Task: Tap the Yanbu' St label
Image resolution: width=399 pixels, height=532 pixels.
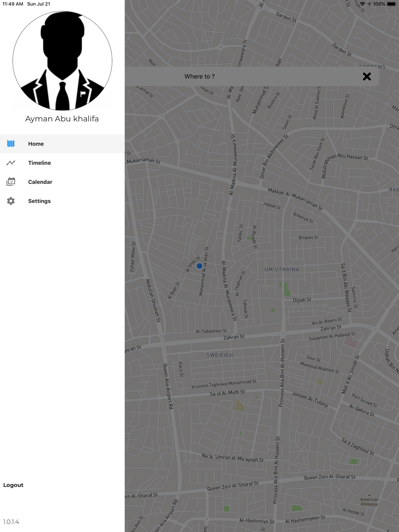Action: pos(240,233)
